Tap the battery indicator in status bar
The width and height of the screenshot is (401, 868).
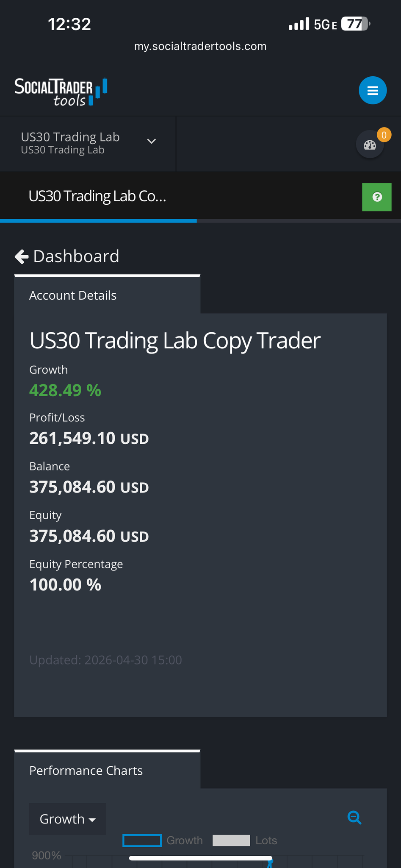coord(355,24)
